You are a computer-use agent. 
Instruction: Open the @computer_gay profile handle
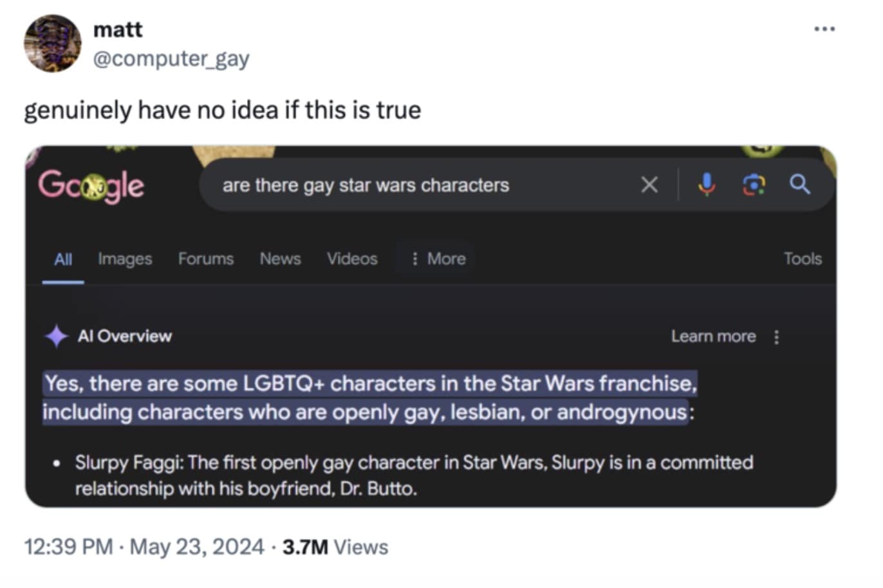click(171, 59)
